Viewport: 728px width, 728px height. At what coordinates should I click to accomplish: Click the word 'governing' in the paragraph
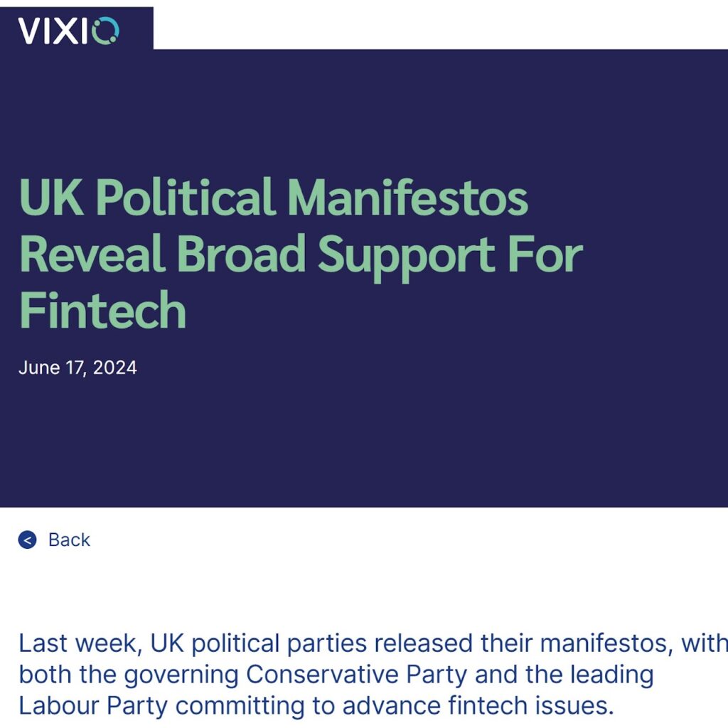pyautogui.click(x=181, y=675)
